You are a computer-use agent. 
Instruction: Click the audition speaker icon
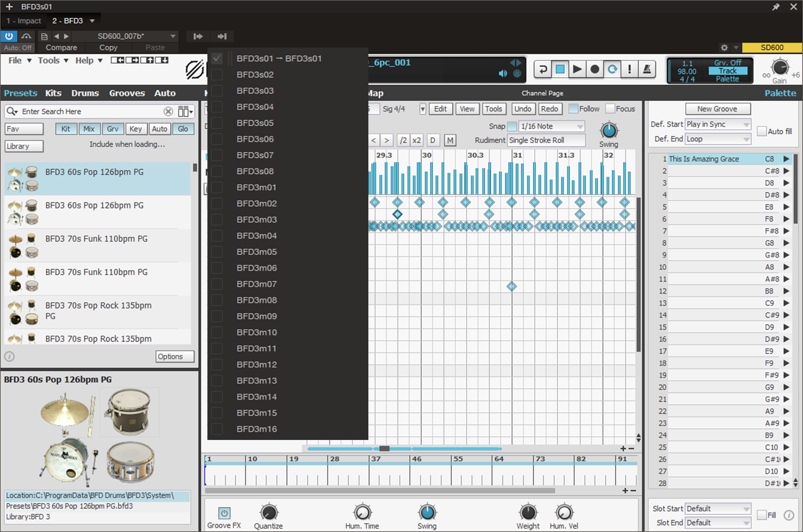tap(503, 73)
